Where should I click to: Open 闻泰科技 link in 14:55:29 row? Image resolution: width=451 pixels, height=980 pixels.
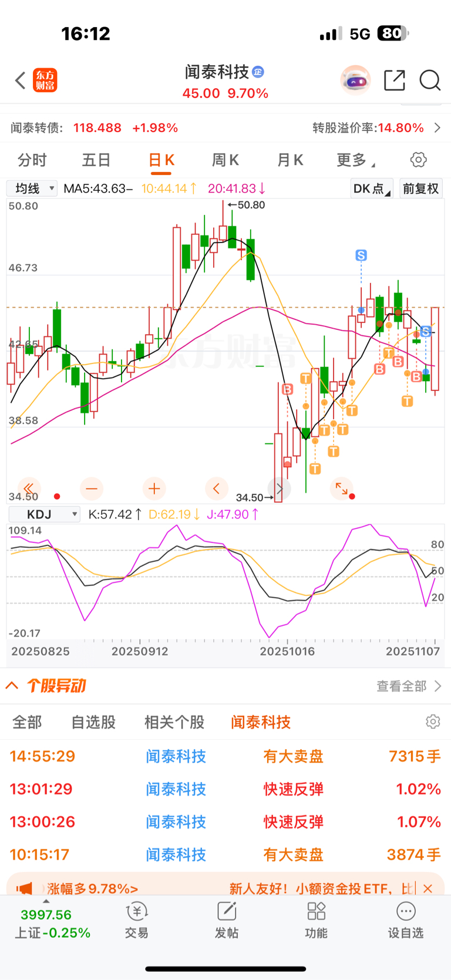176,756
